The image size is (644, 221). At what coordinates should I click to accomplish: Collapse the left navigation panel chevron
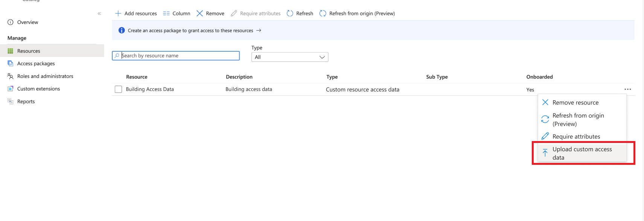pyautogui.click(x=99, y=14)
